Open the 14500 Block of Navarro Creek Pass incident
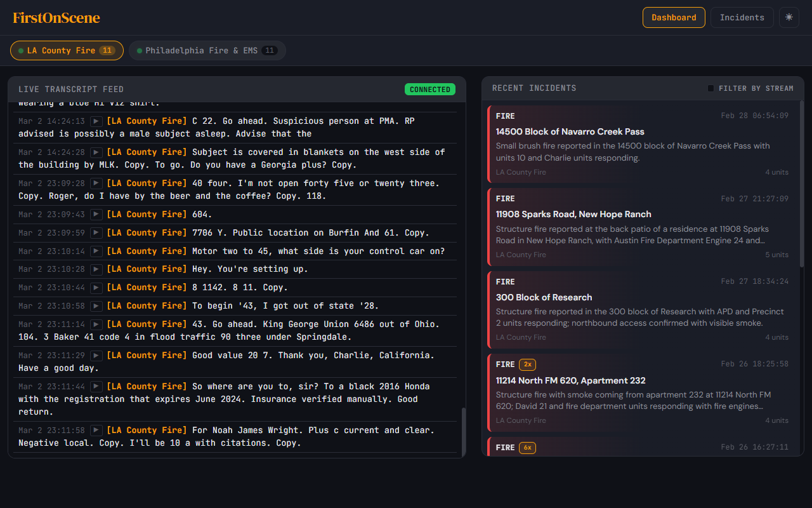The image size is (812, 508). point(642,144)
